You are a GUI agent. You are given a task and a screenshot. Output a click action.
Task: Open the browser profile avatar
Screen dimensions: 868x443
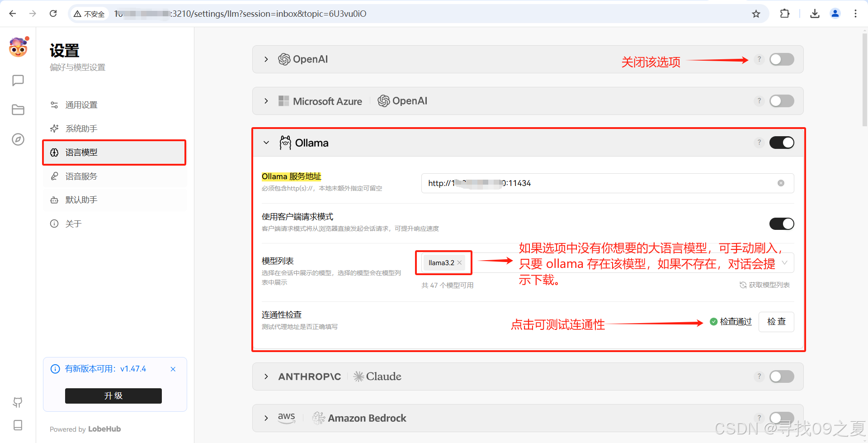coord(835,14)
